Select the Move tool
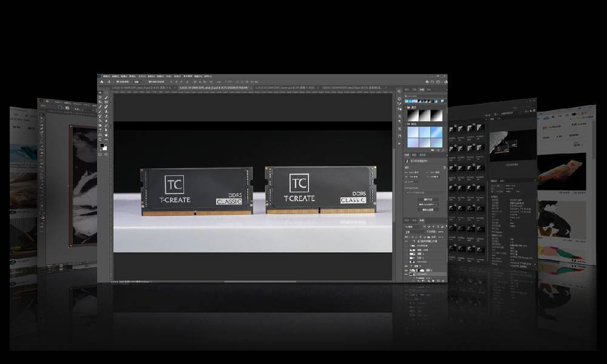 100,93
